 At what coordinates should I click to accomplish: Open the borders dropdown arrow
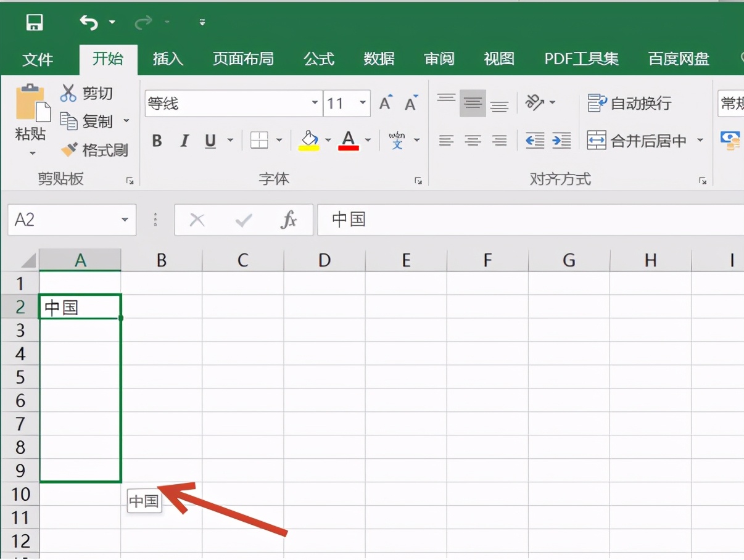pos(279,141)
